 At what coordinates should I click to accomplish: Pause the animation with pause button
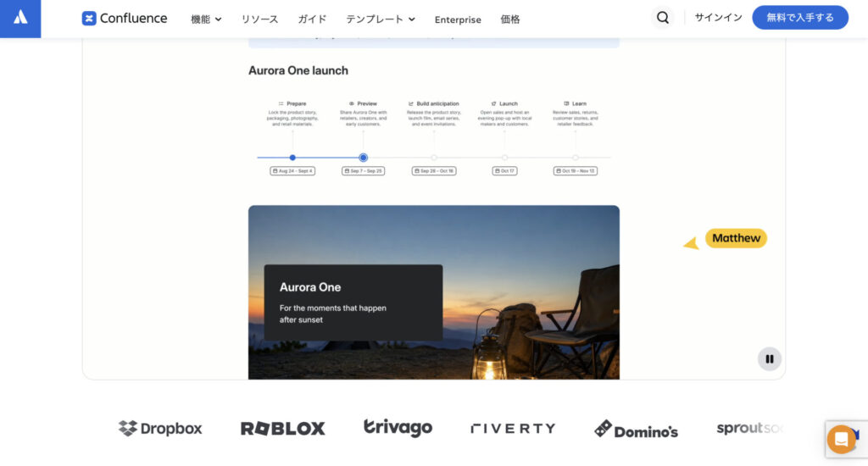770,358
